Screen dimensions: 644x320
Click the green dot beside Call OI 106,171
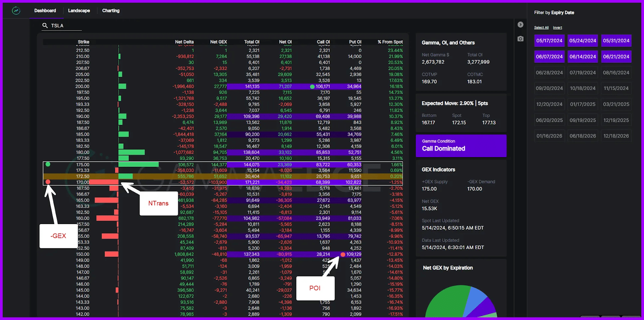coord(312,87)
